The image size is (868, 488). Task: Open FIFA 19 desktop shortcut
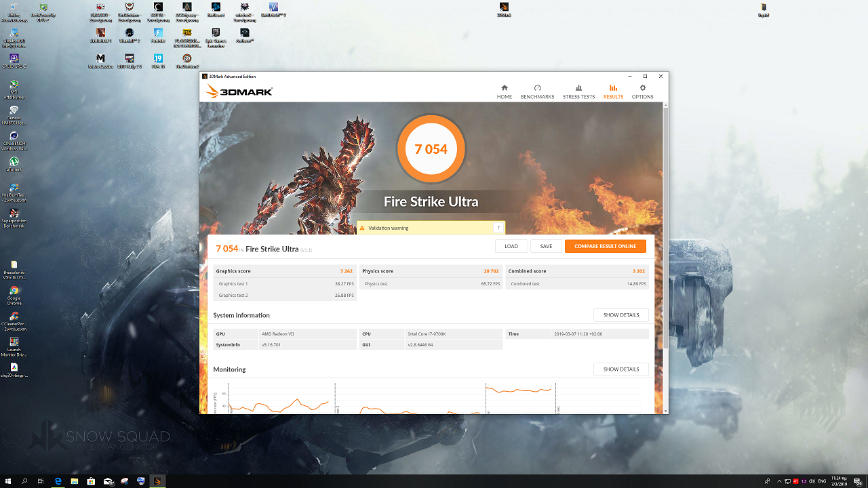click(x=158, y=61)
